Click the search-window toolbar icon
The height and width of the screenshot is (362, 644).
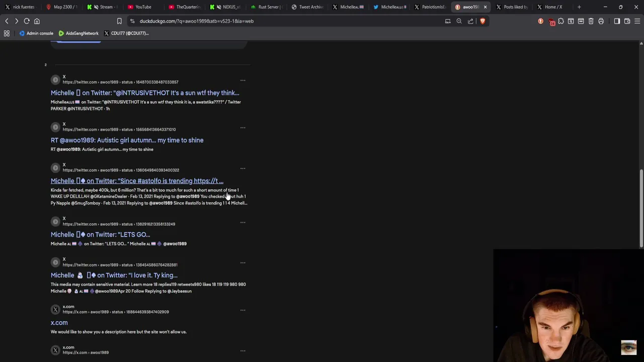(x=571, y=21)
